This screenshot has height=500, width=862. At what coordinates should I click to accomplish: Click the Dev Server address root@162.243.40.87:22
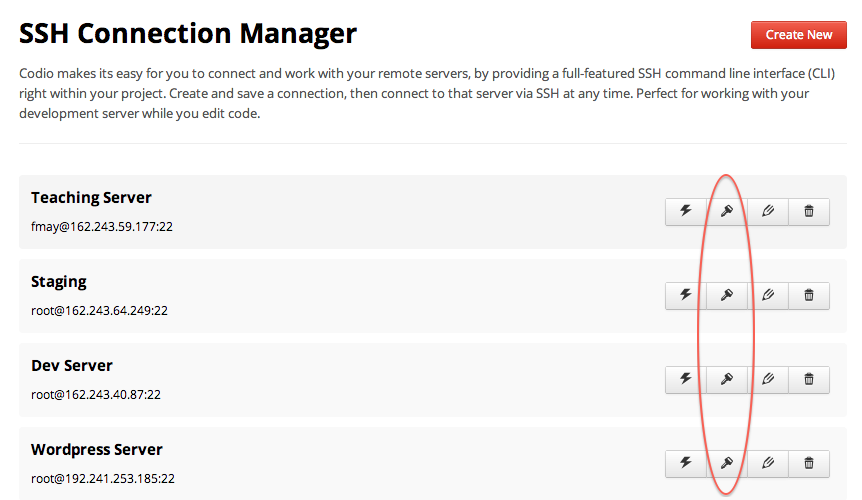[96, 395]
